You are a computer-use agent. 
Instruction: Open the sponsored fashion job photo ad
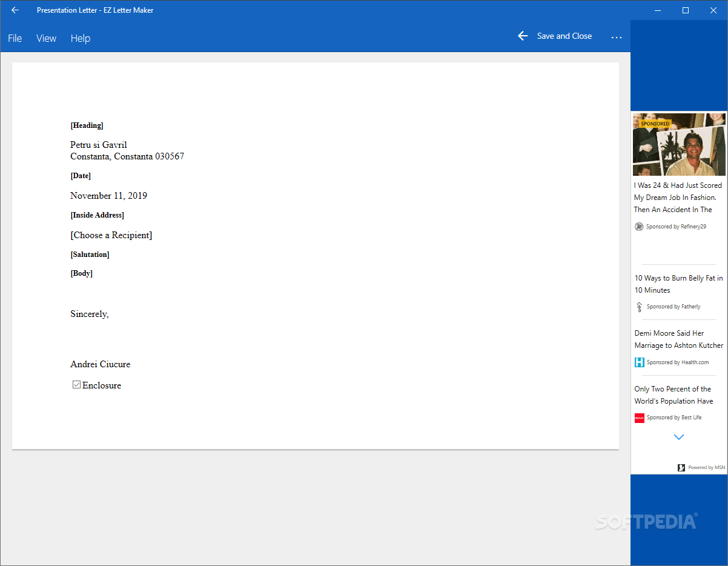(x=679, y=144)
